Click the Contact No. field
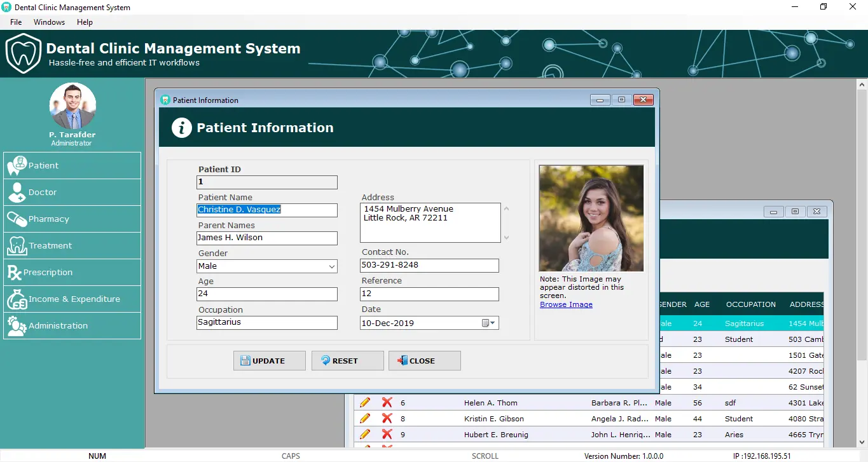Image resolution: width=868 pixels, height=462 pixels. pyautogui.click(x=429, y=265)
